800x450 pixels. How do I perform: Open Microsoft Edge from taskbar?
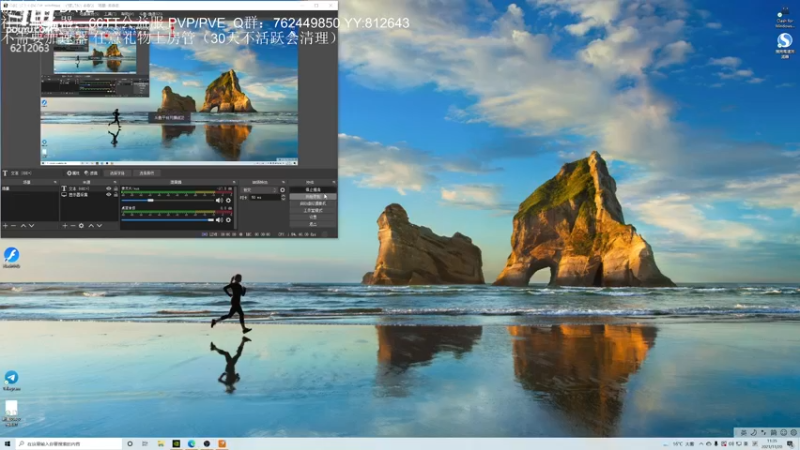tap(191, 444)
